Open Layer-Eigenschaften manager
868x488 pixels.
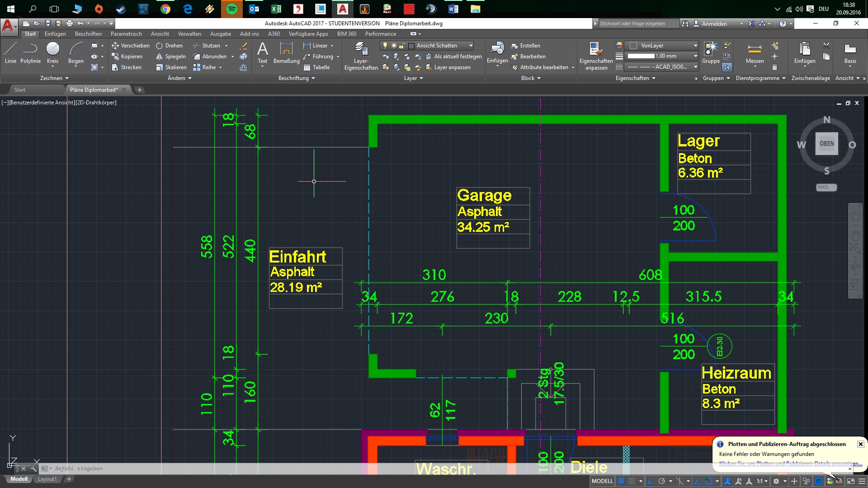(361, 56)
